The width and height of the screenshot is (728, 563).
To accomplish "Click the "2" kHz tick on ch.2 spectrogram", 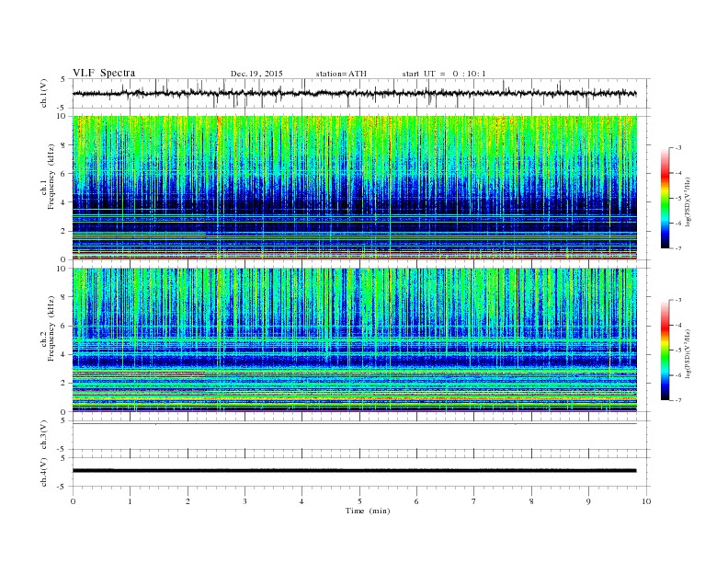I will coord(63,384).
